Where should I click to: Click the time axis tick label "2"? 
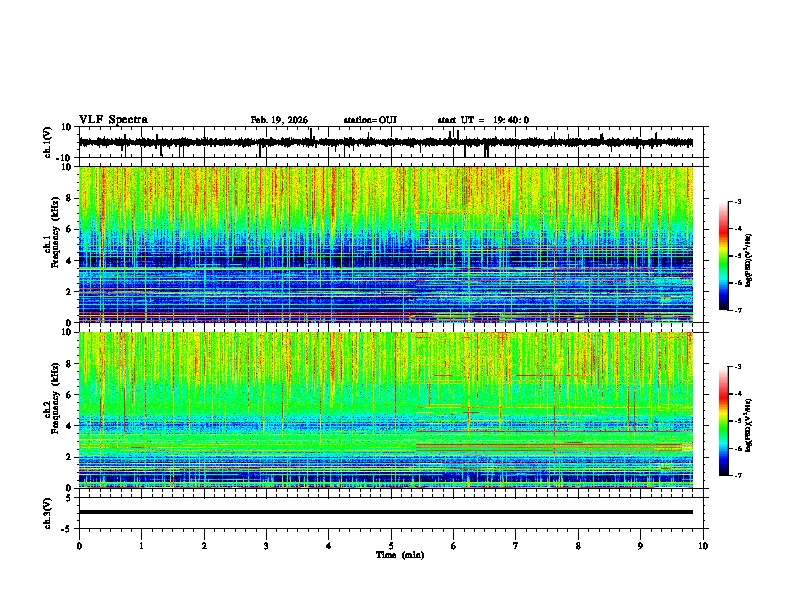[x=204, y=546]
